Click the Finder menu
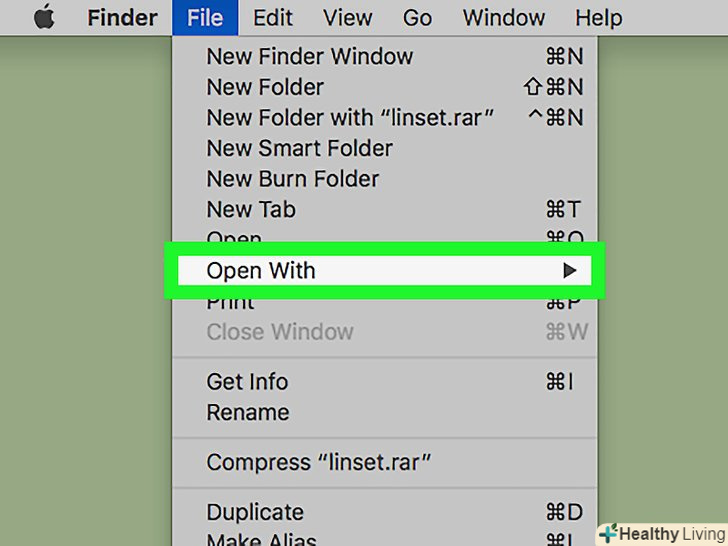728x546 pixels. (x=121, y=18)
